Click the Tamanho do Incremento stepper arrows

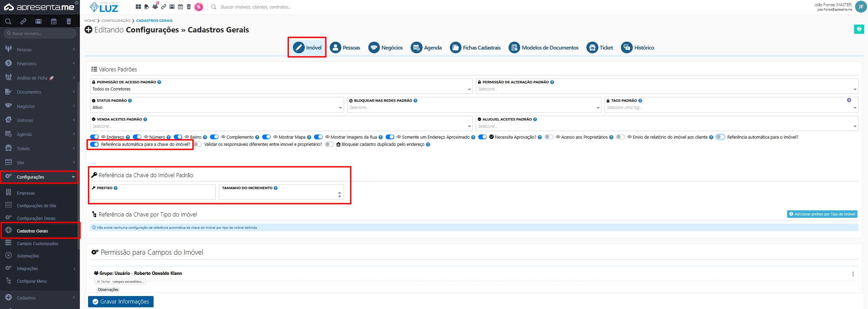(x=339, y=195)
